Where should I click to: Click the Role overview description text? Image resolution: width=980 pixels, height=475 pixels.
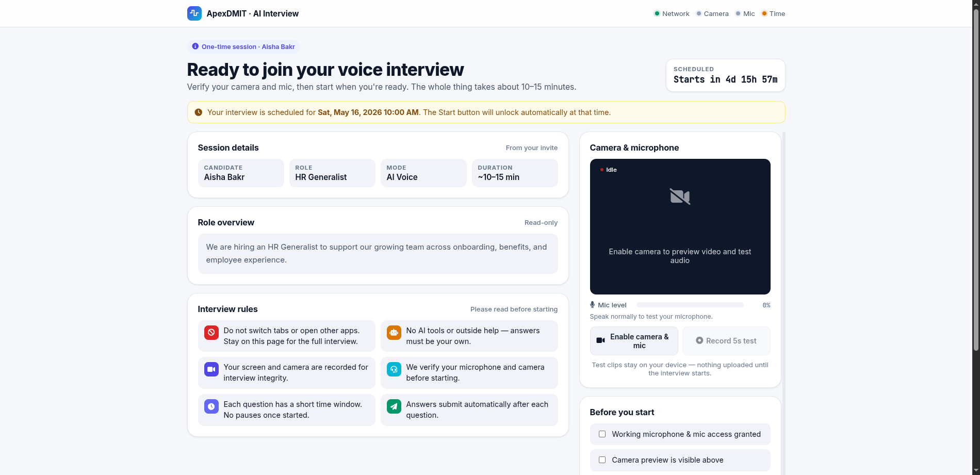pyautogui.click(x=377, y=253)
